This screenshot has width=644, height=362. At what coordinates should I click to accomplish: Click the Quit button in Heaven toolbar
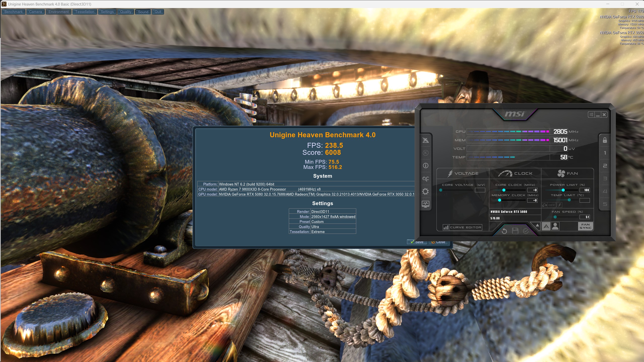point(158,12)
